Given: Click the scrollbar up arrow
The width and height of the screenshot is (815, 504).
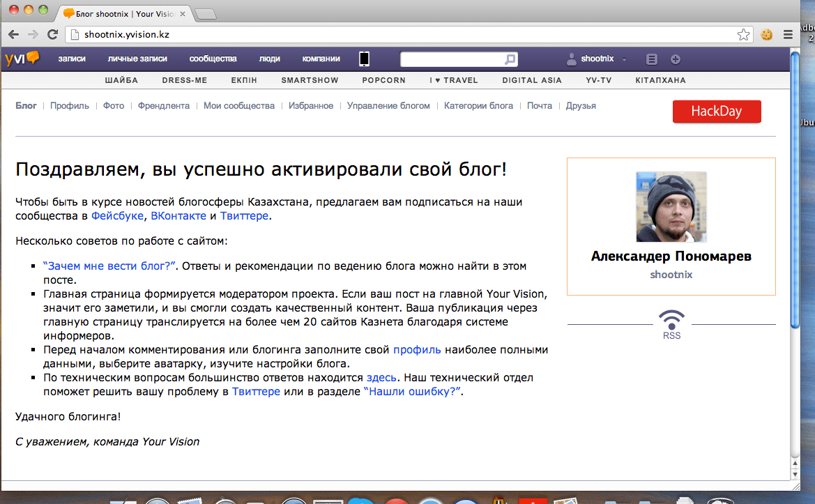Looking at the screenshot, I should [x=795, y=463].
